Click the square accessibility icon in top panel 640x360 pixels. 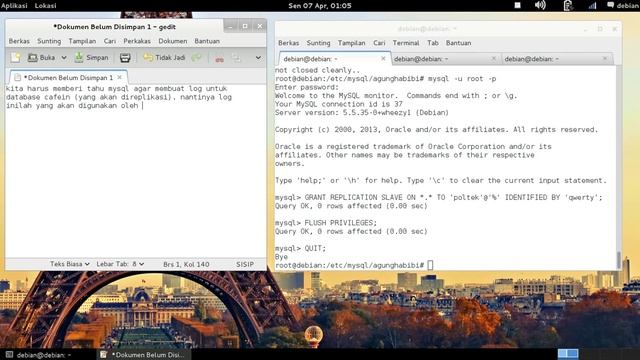pos(517,5)
